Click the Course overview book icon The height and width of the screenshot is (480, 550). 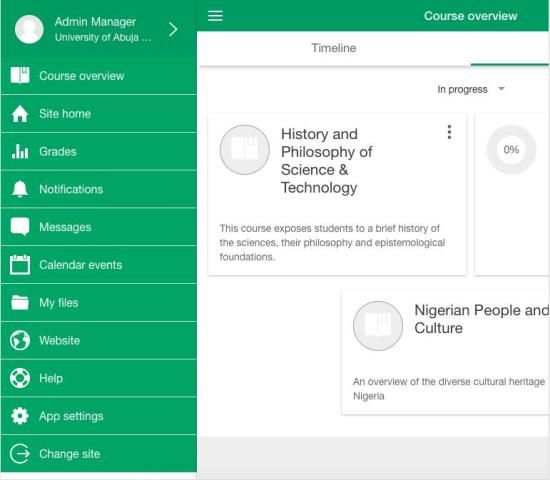(x=20, y=75)
